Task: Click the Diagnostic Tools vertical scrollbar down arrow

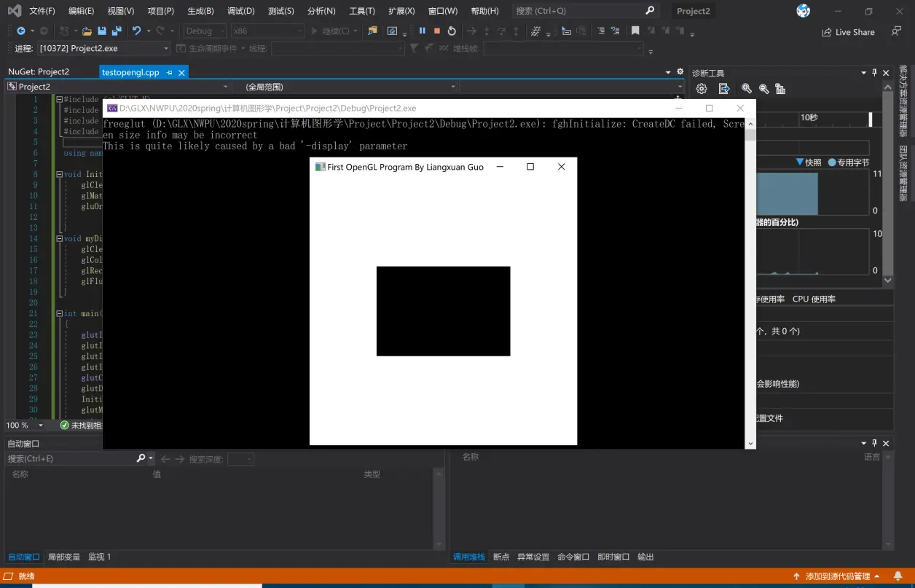Action: (887, 280)
